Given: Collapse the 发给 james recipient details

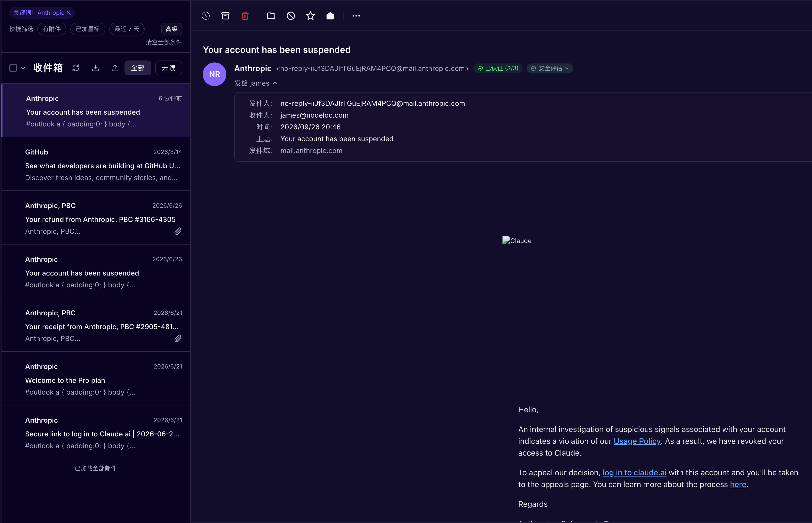Looking at the screenshot, I should click(x=256, y=83).
